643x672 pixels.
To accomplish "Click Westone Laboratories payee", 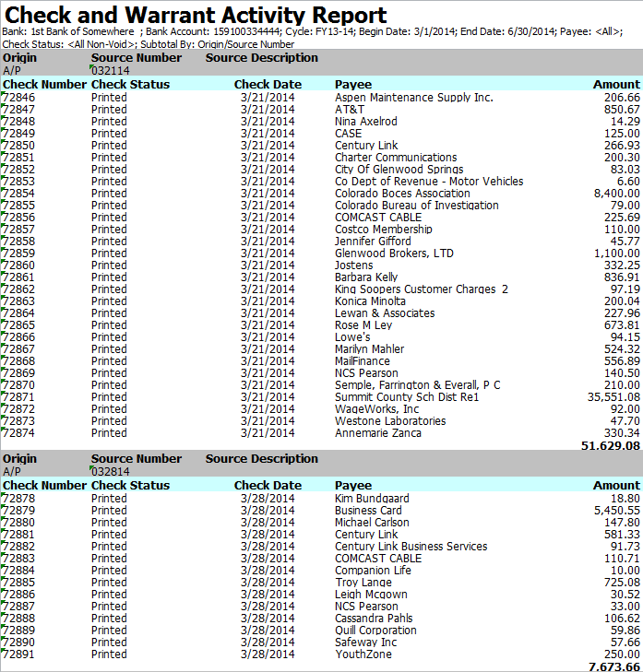I will coord(390,421).
